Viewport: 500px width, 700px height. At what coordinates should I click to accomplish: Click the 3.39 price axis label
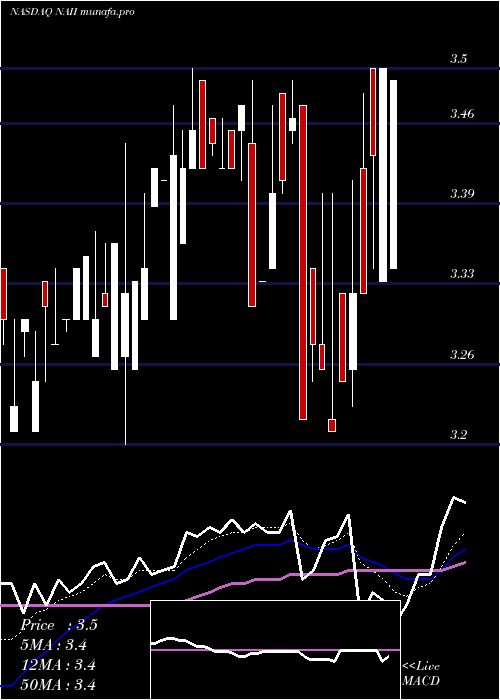pyautogui.click(x=462, y=194)
